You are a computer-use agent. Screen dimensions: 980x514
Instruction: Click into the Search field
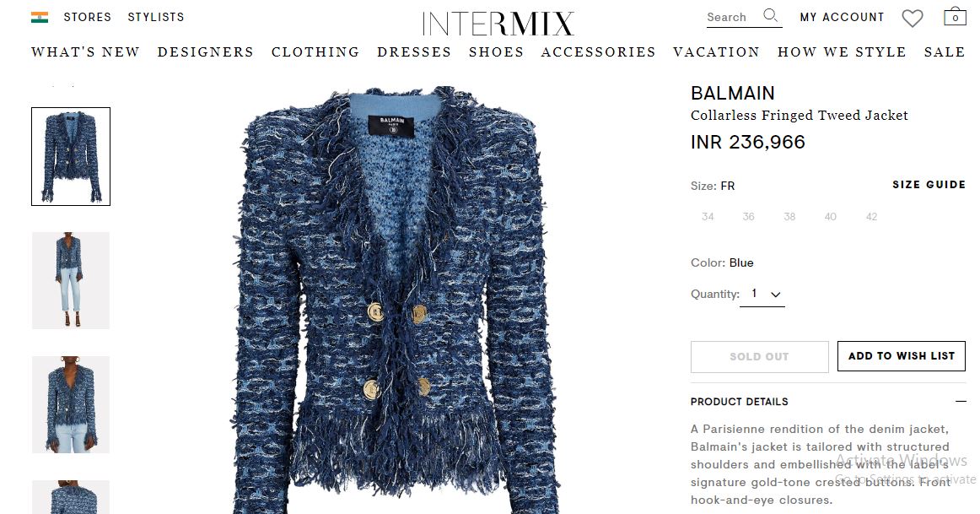click(x=733, y=18)
